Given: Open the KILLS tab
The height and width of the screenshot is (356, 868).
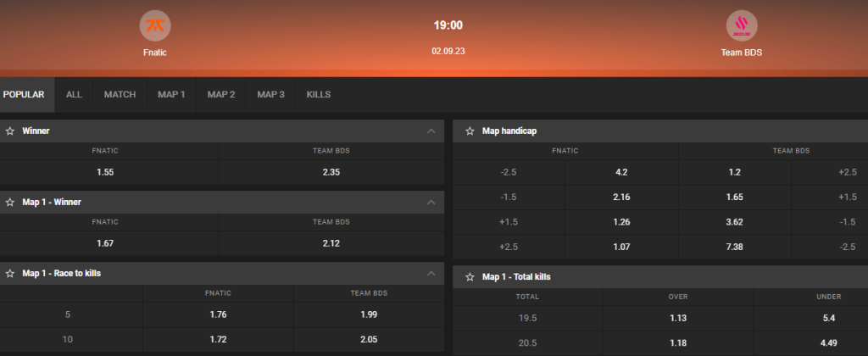Looking at the screenshot, I should [319, 95].
